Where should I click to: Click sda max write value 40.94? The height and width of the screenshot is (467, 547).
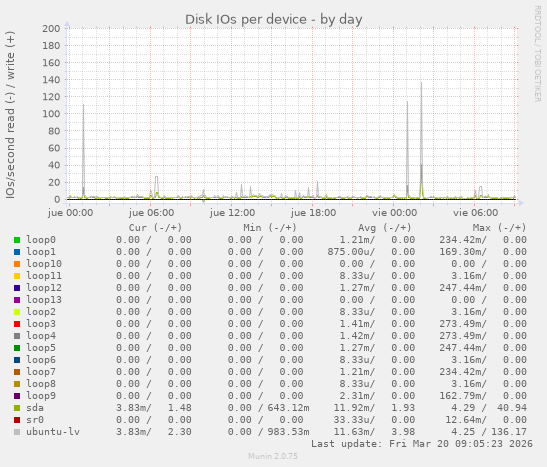pos(512,408)
